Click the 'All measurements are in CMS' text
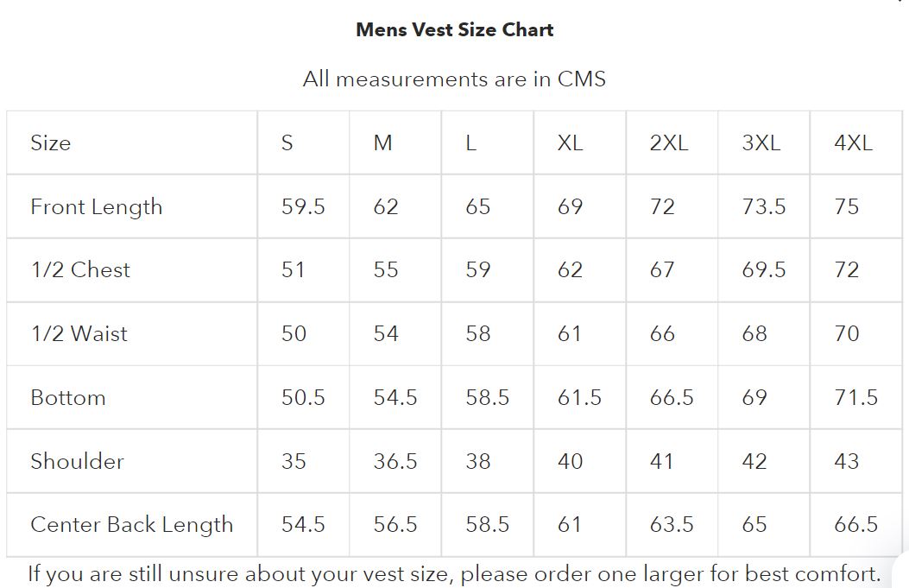The height and width of the screenshot is (588, 909). click(x=454, y=79)
